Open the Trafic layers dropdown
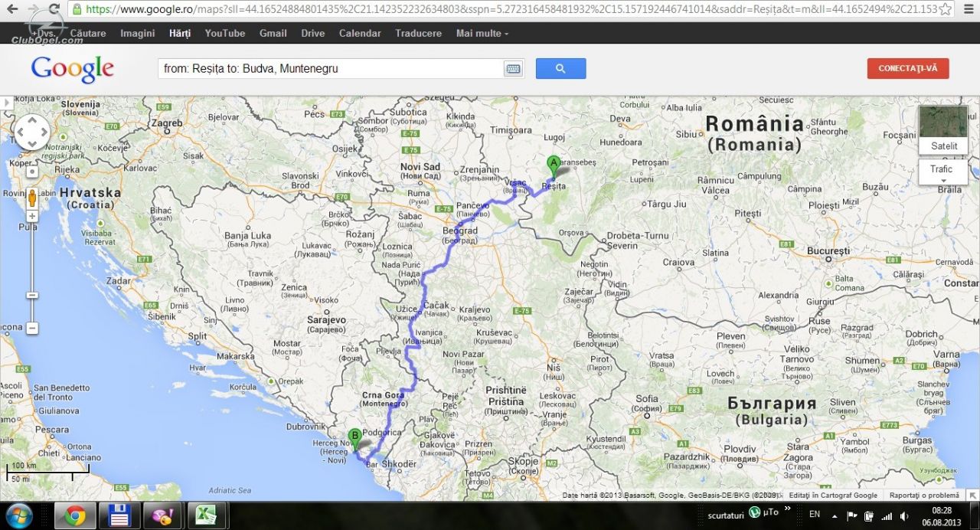Viewport: 980px width, 530px height. tap(942, 172)
